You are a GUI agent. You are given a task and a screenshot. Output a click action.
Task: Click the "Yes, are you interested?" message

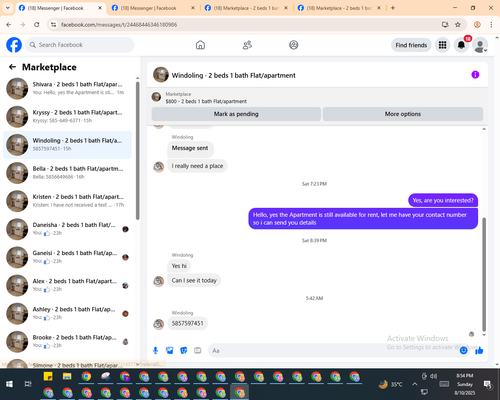pos(443,200)
